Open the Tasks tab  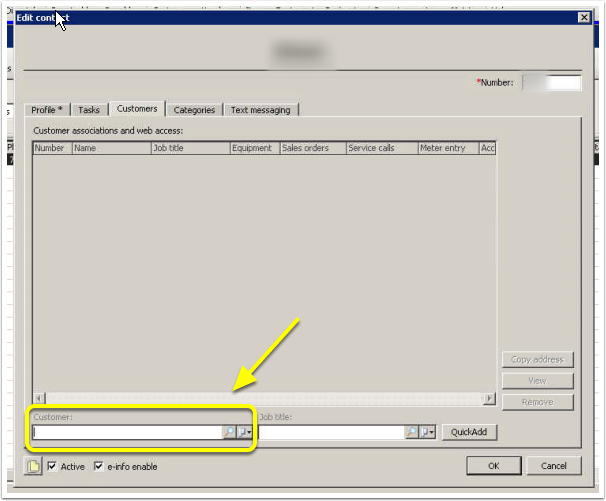point(89,110)
